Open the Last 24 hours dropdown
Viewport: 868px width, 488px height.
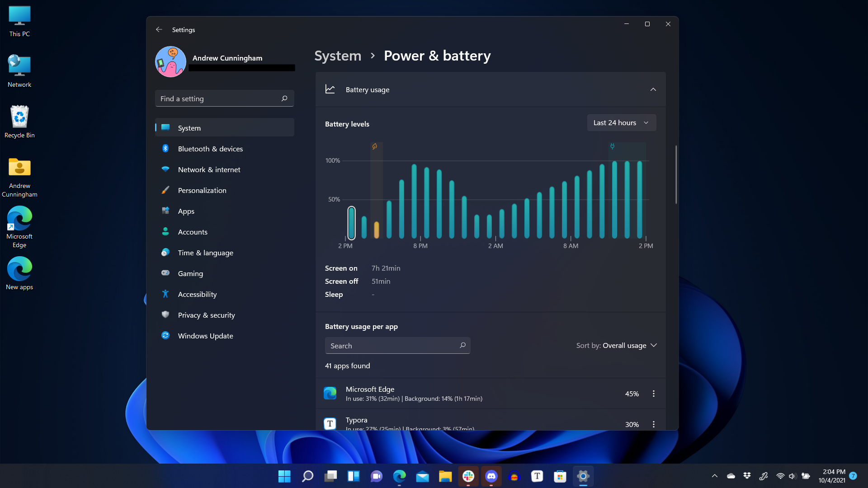click(622, 123)
